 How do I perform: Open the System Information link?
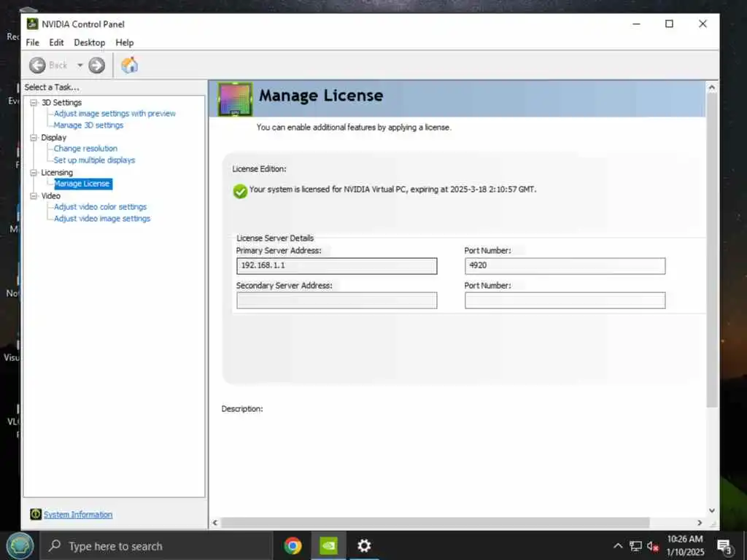(77, 514)
